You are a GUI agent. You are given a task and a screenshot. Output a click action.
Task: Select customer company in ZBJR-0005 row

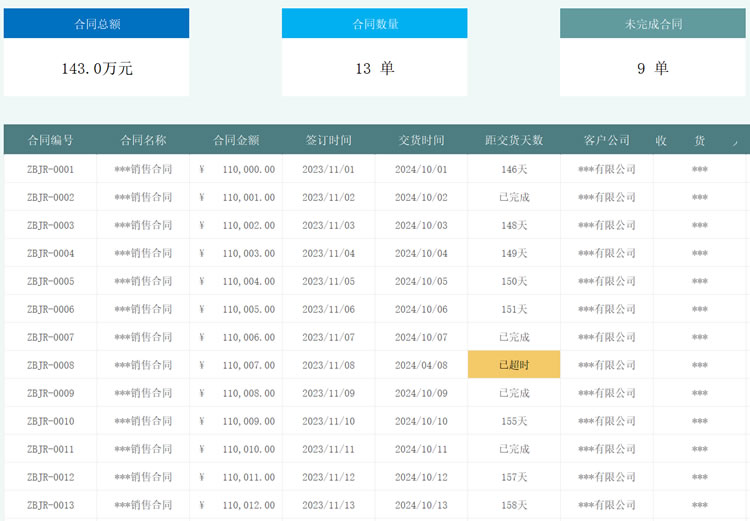pyautogui.click(x=607, y=281)
